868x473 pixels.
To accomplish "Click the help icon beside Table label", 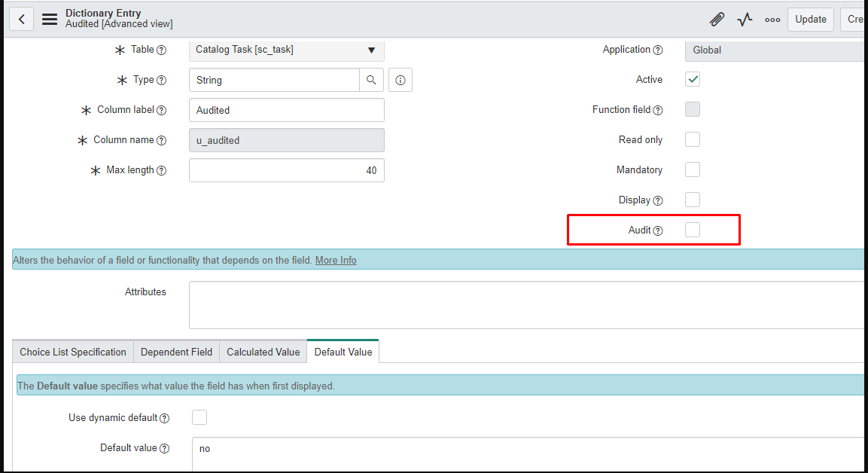I will [161, 50].
